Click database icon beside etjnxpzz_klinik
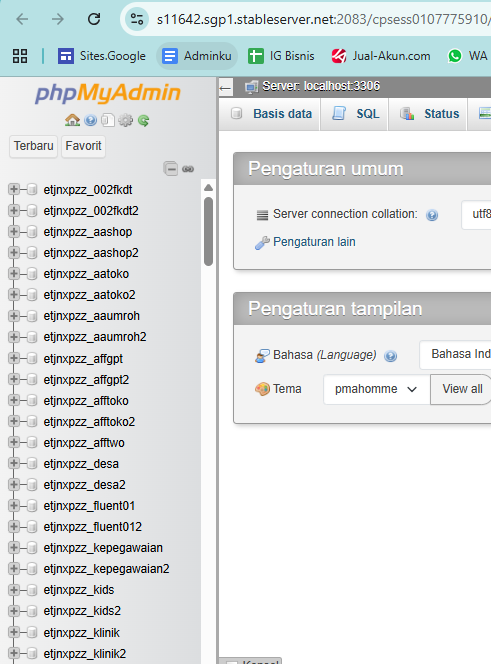491x664 pixels. tap(32, 633)
